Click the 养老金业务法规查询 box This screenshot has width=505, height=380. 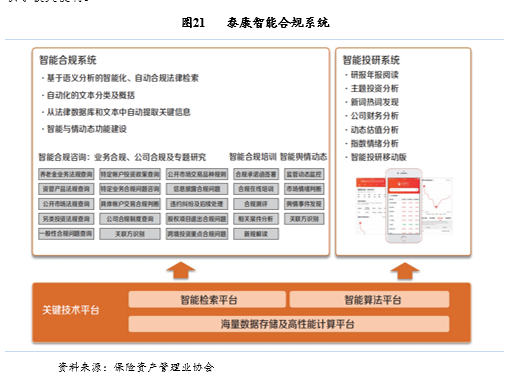click(66, 174)
